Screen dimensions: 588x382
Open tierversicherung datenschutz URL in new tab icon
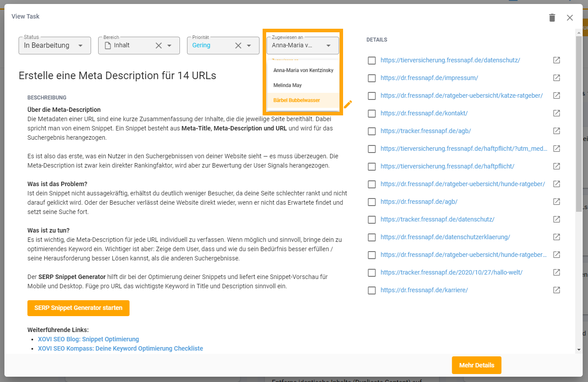pyautogui.click(x=557, y=60)
